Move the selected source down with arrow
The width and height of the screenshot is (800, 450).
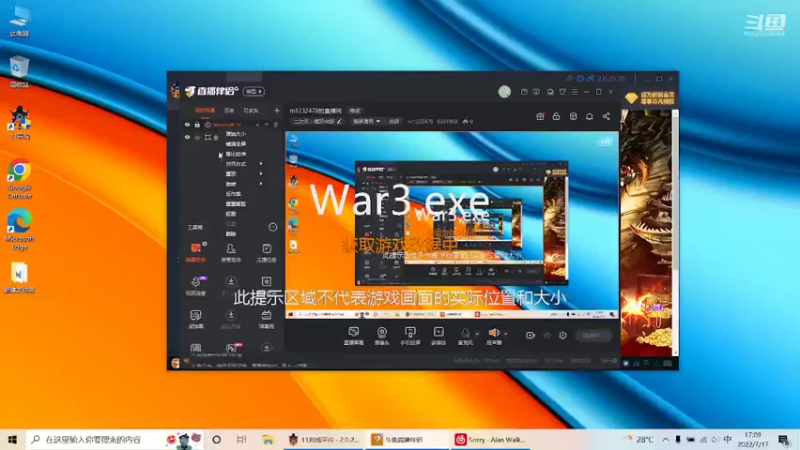pyautogui.click(x=266, y=124)
